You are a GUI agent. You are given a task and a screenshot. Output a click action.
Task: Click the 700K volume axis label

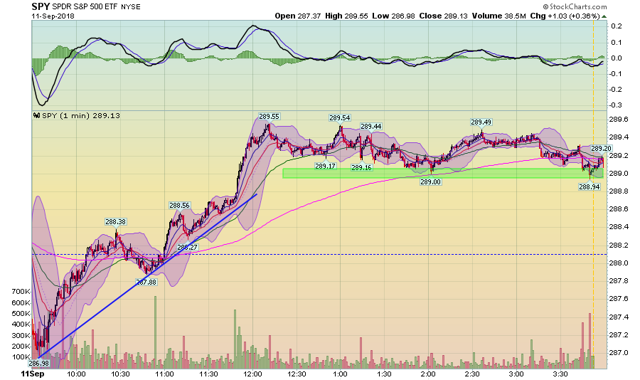coord(21,292)
